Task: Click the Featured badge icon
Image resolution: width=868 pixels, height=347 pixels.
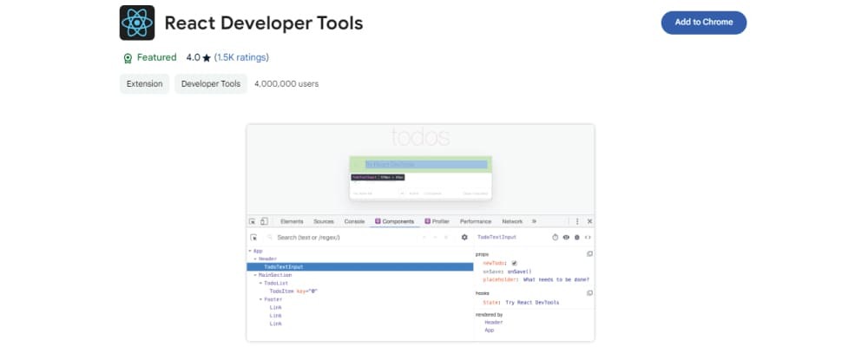Action: click(x=128, y=58)
